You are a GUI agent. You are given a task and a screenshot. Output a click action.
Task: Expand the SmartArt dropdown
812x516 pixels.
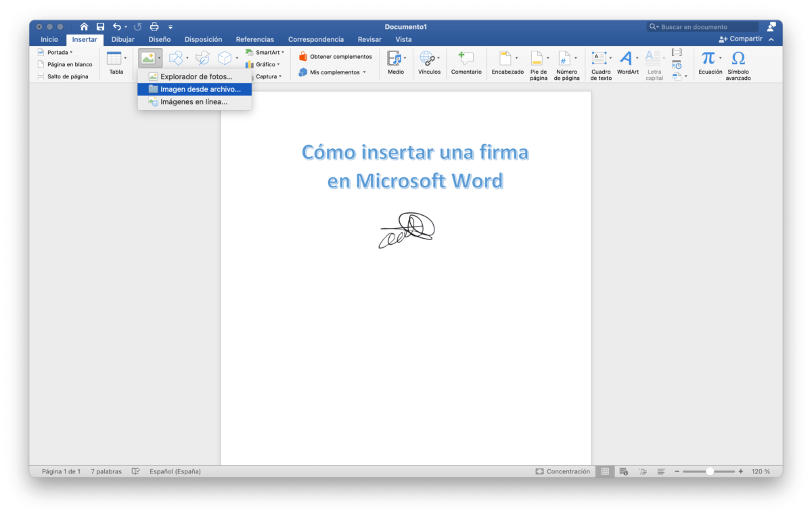pos(283,52)
